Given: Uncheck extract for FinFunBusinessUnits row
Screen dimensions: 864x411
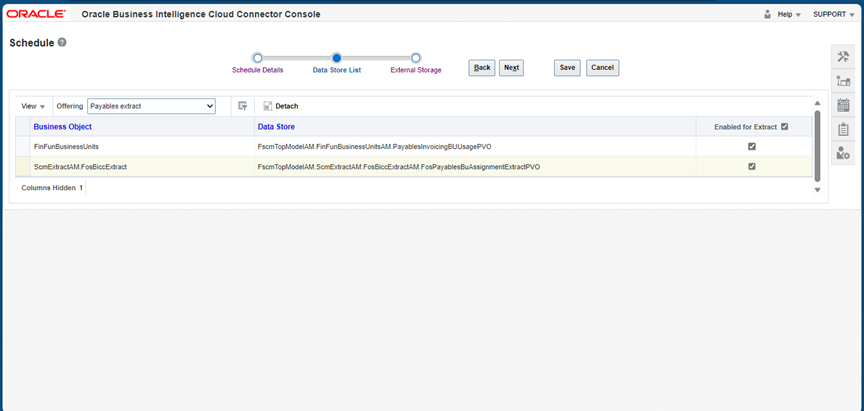Looking at the screenshot, I should [752, 147].
